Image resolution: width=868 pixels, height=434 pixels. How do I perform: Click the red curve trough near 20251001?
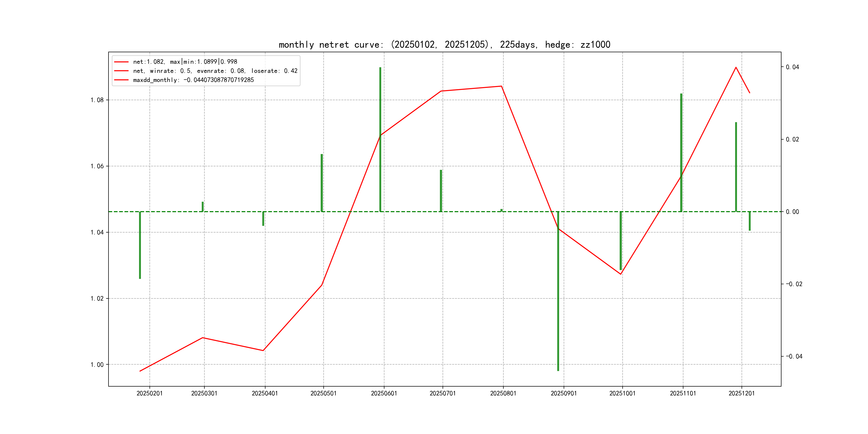[620, 274]
